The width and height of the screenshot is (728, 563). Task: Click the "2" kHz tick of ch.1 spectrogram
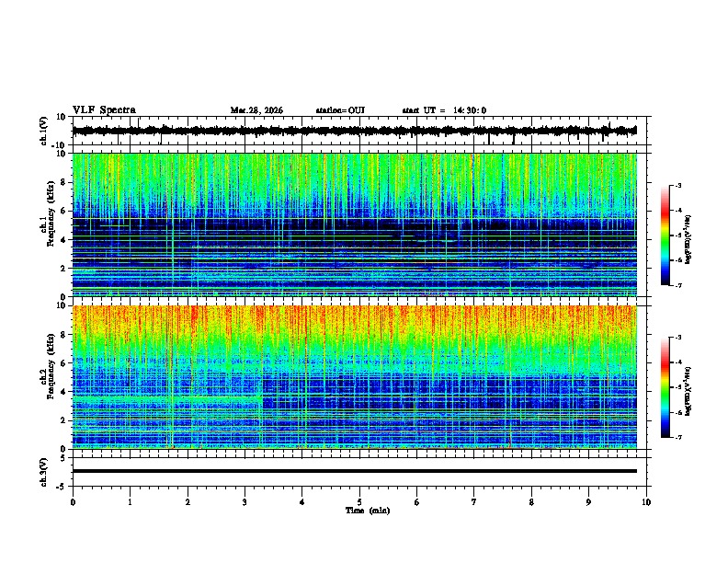coord(64,269)
